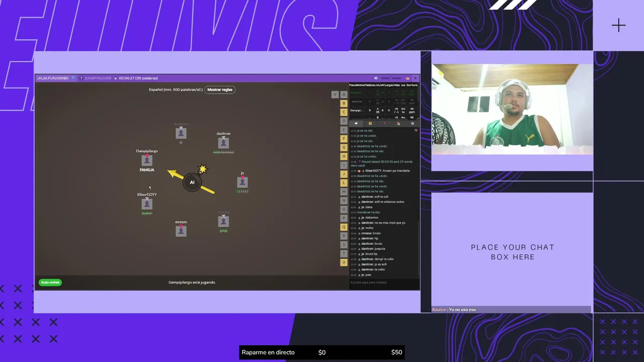Click the plus icon in top-right corner
Image resolution: width=644 pixels, height=362 pixels.
tap(619, 25)
